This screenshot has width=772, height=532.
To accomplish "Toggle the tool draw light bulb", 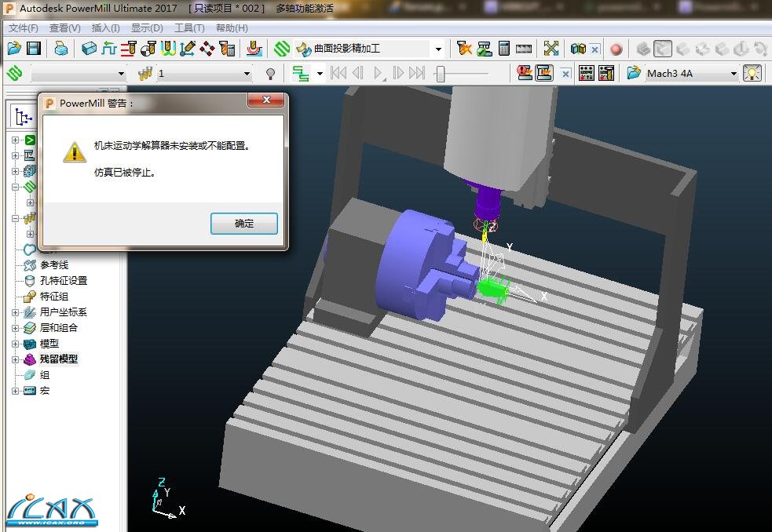I will [270, 74].
